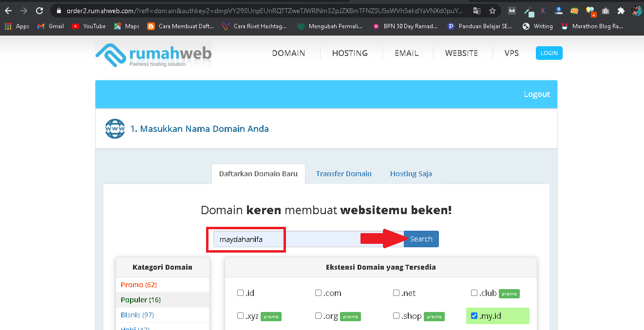
Task: Check the .org extension checkbox
Action: click(318, 316)
